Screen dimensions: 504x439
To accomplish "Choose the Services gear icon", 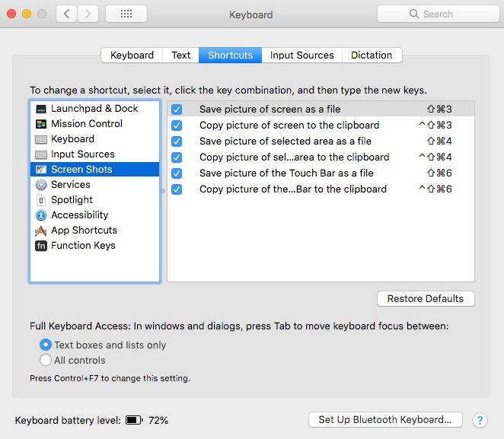I will (41, 185).
